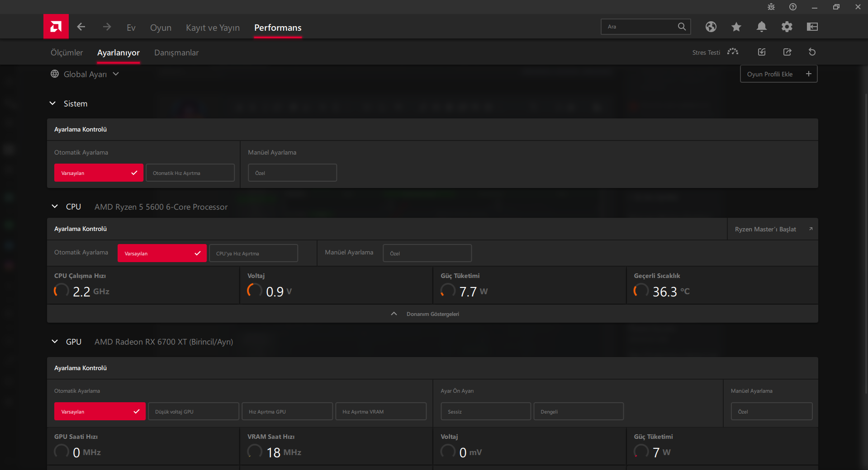The width and height of the screenshot is (868, 470).
Task: Open the web browser globe icon
Action: (711, 27)
